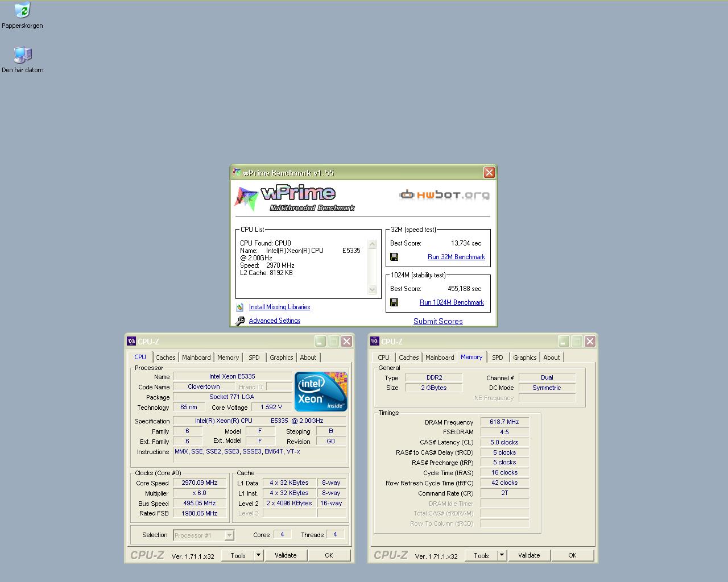The height and width of the screenshot is (582, 728).
Task: Open Caches tab in right CPU-Z
Action: [x=409, y=357]
